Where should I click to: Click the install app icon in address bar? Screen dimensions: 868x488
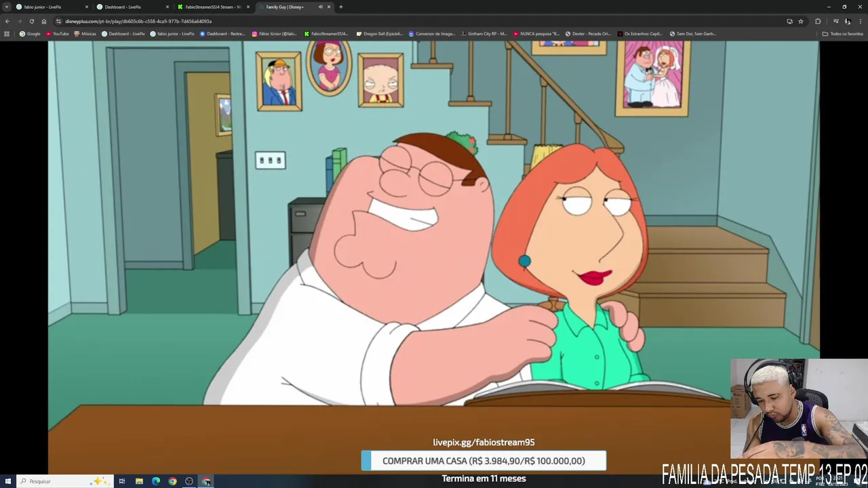(789, 21)
